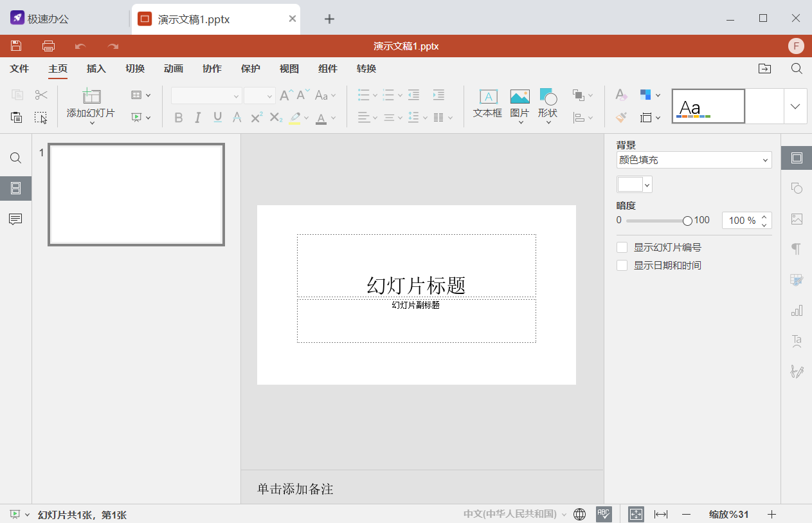The image size is (812, 523).
Task: Open shape settings in right sidebar
Action: click(x=797, y=188)
